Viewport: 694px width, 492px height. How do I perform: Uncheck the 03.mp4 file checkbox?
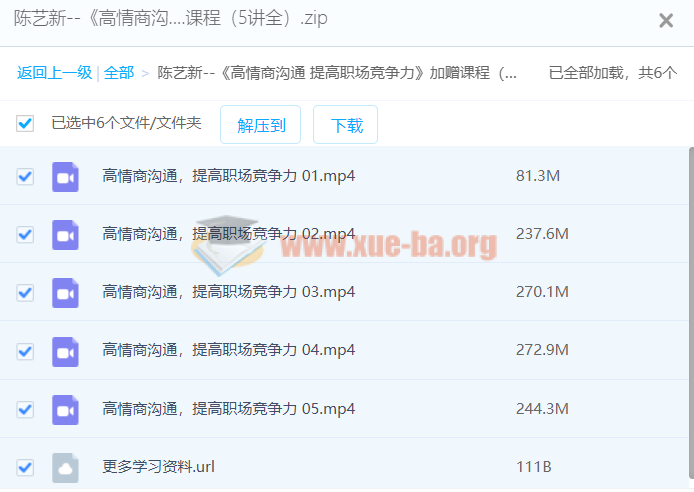coord(25,293)
